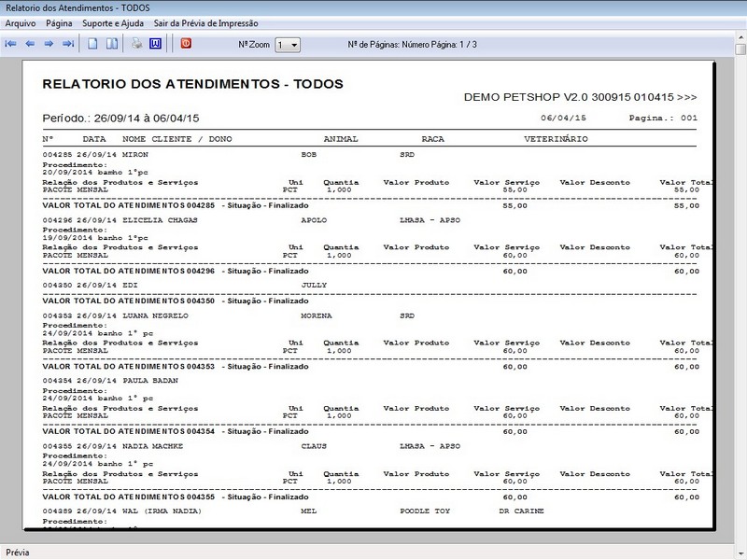
Task: Click the report title RELATORIO DOS ATENDIMENTOS - TODOS
Action: tap(193, 84)
